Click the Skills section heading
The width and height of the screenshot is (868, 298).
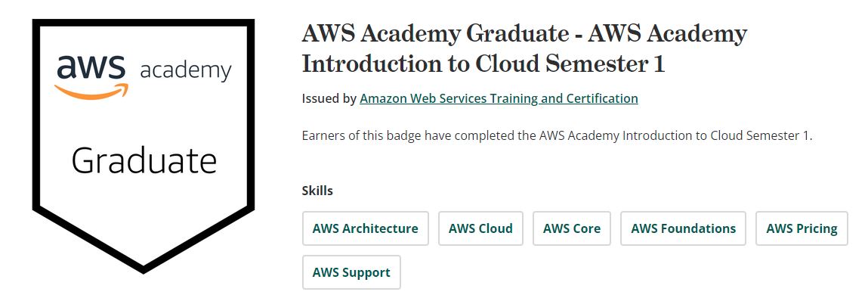[x=317, y=191]
